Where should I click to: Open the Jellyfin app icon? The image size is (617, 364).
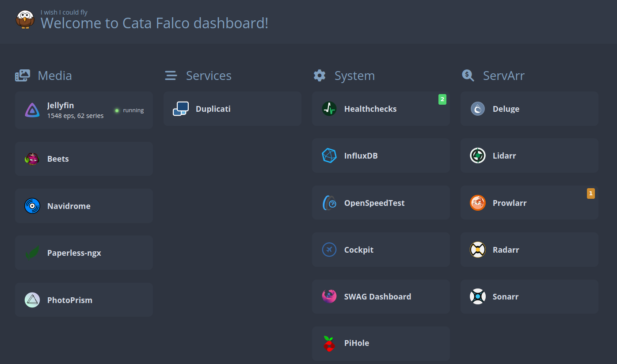(32, 110)
